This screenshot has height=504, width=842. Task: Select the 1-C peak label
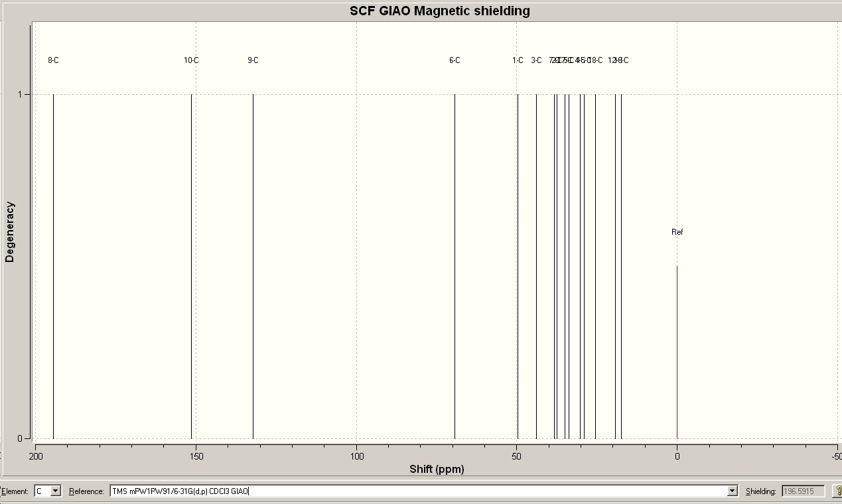click(x=518, y=60)
